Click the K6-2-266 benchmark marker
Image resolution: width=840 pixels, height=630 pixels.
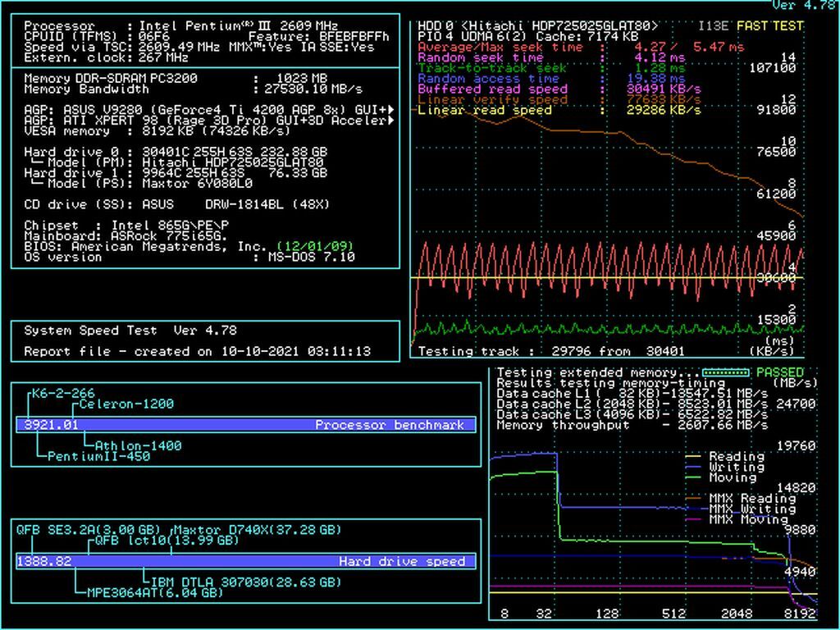click(63, 394)
